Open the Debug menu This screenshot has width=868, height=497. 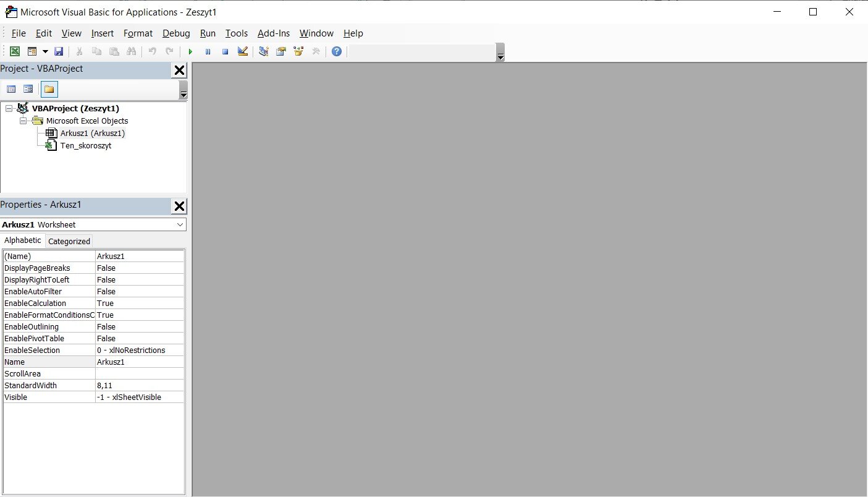tap(176, 33)
